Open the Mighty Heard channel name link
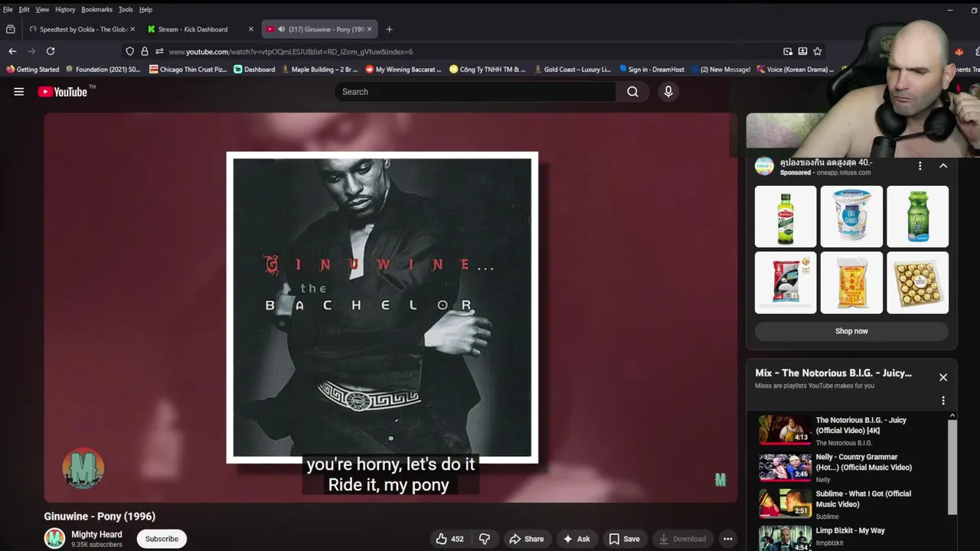Screen dimensions: 980x551 coord(96,534)
